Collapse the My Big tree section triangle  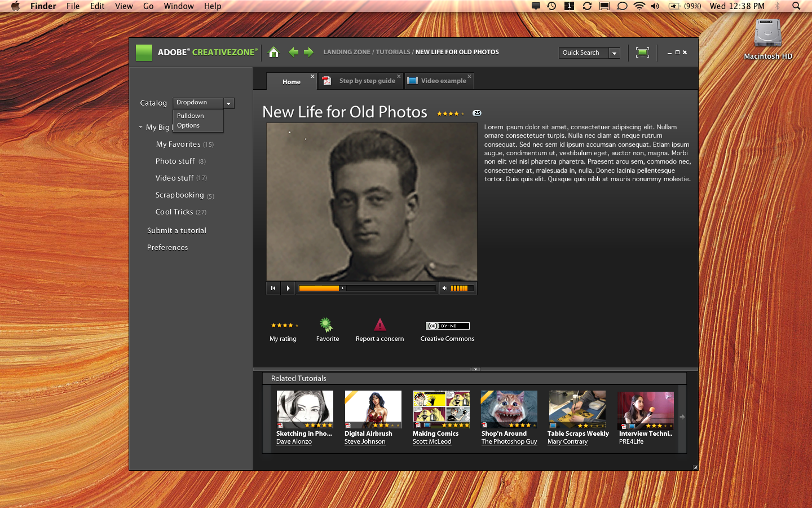coord(141,127)
